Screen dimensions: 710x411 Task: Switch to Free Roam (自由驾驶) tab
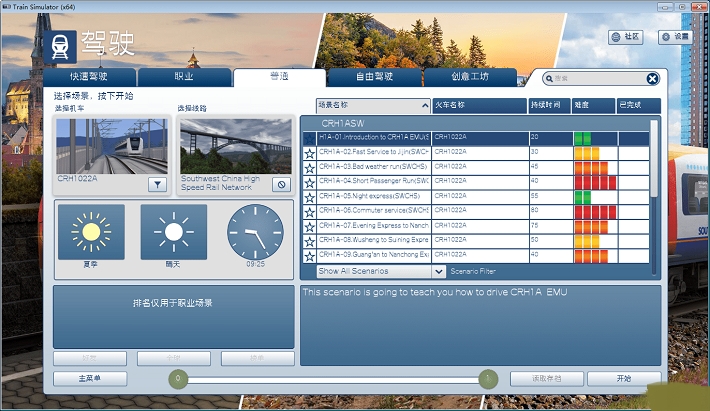[374, 76]
